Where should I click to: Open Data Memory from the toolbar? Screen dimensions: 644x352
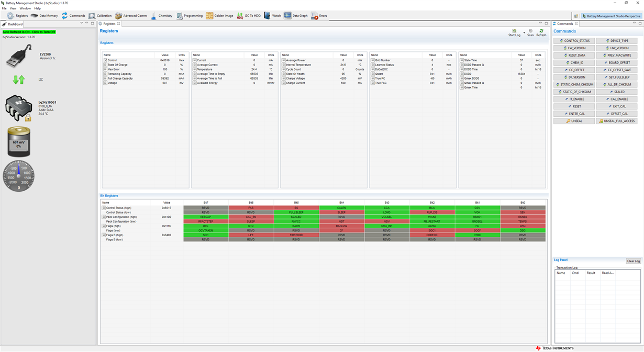(x=44, y=16)
